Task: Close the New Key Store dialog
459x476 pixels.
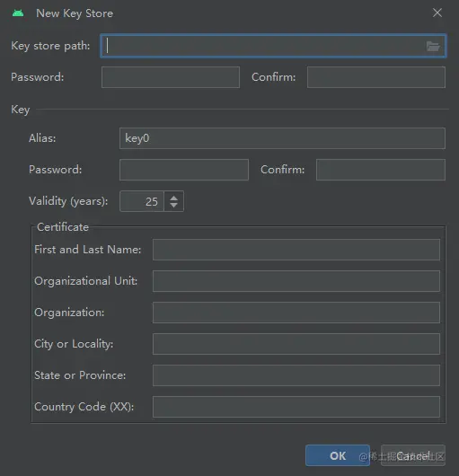Action: pyautogui.click(x=437, y=13)
